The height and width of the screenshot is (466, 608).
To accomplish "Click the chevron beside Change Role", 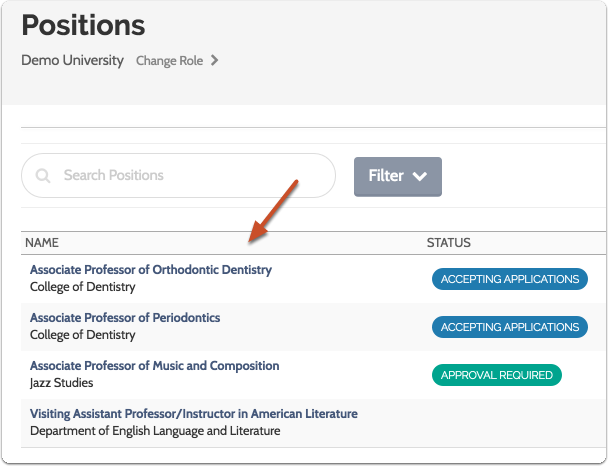I will (215, 61).
